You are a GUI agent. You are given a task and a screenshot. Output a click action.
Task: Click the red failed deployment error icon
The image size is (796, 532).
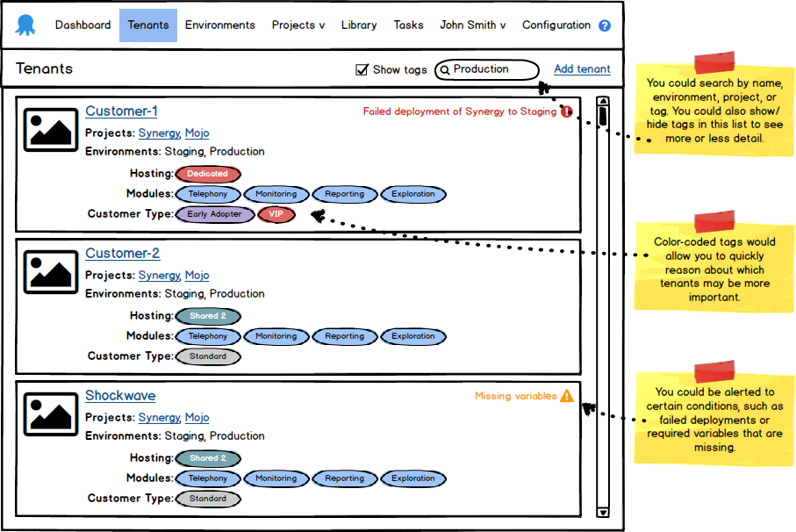pyautogui.click(x=566, y=111)
